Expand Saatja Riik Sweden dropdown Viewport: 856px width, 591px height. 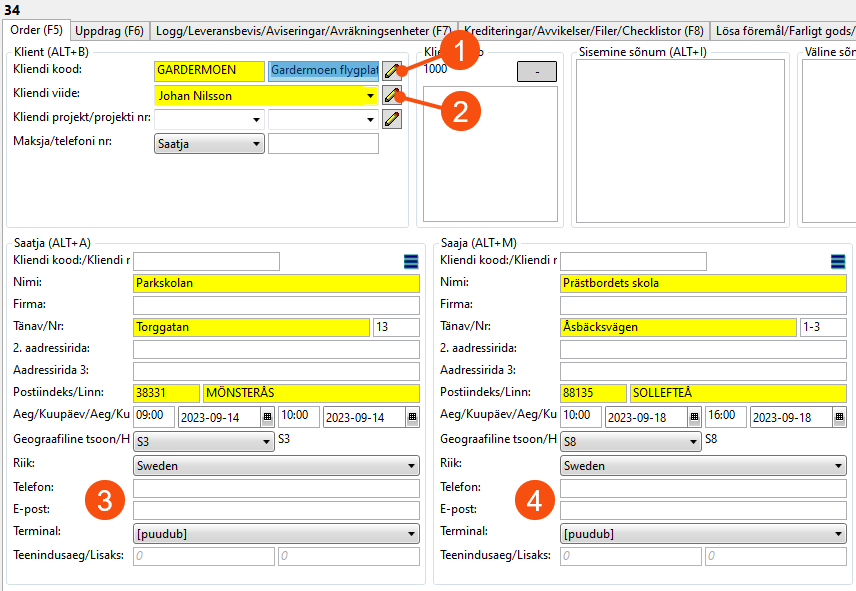point(411,466)
